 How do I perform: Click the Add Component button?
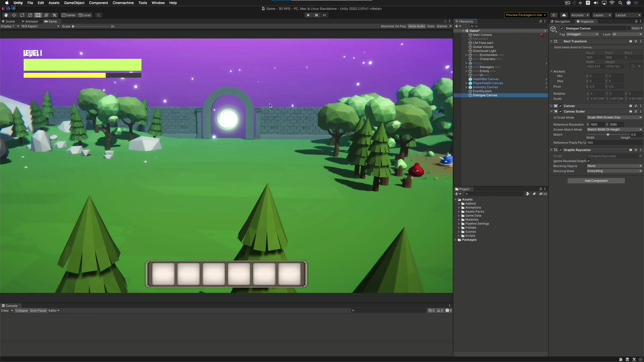click(x=596, y=181)
